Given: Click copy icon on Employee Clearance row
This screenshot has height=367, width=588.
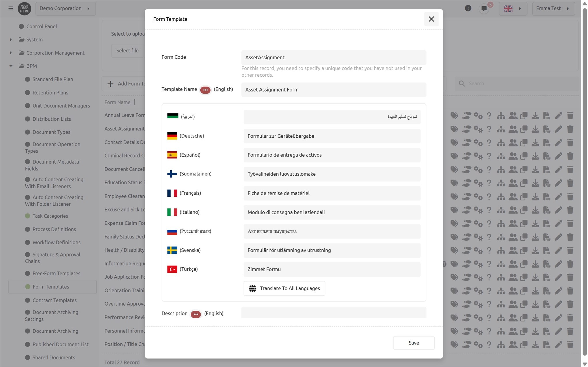Looking at the screenshot, I should pyautogui.click(x=524, y=197).
